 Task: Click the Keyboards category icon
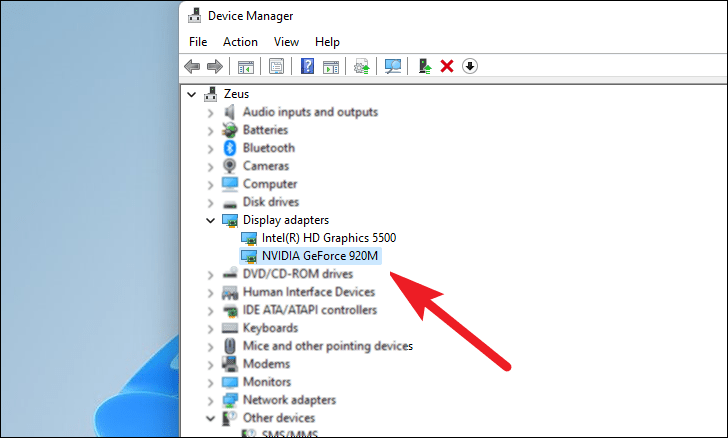pos(230,328)
